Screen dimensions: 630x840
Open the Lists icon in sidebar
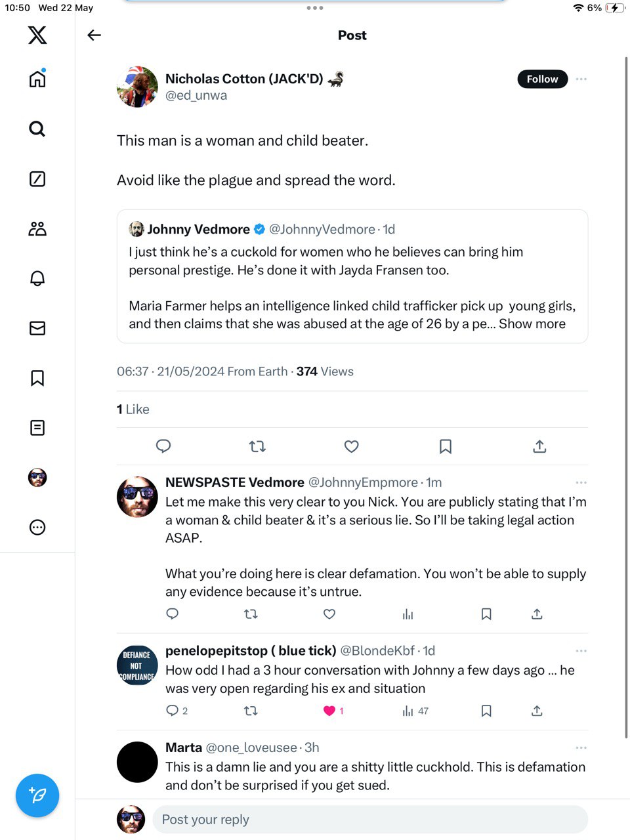[x=37, y=428]
